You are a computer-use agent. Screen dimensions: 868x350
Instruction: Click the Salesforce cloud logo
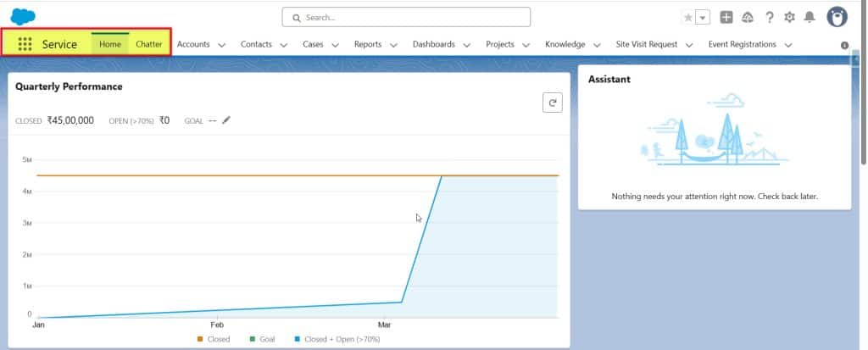(x=23, y=17)
